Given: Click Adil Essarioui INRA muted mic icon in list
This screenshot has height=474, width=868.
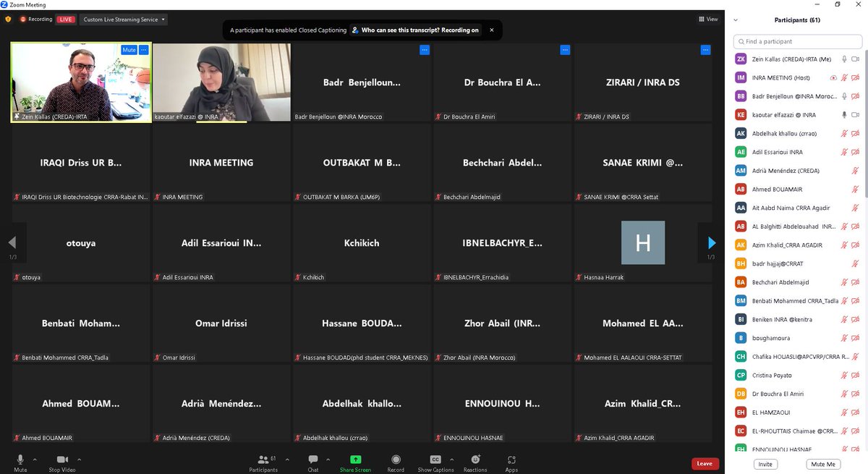Looking at the screenshot, I should (x=844, y=152).
